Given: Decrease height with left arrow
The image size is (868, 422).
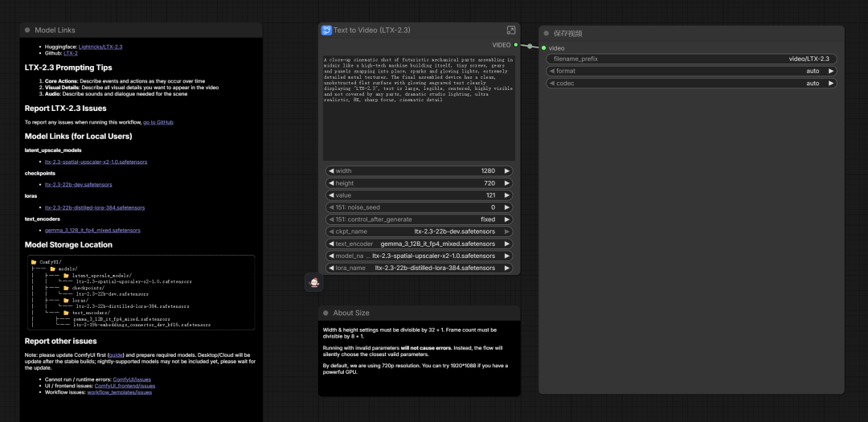Looking at the screenshot, I should click(331, 182).
